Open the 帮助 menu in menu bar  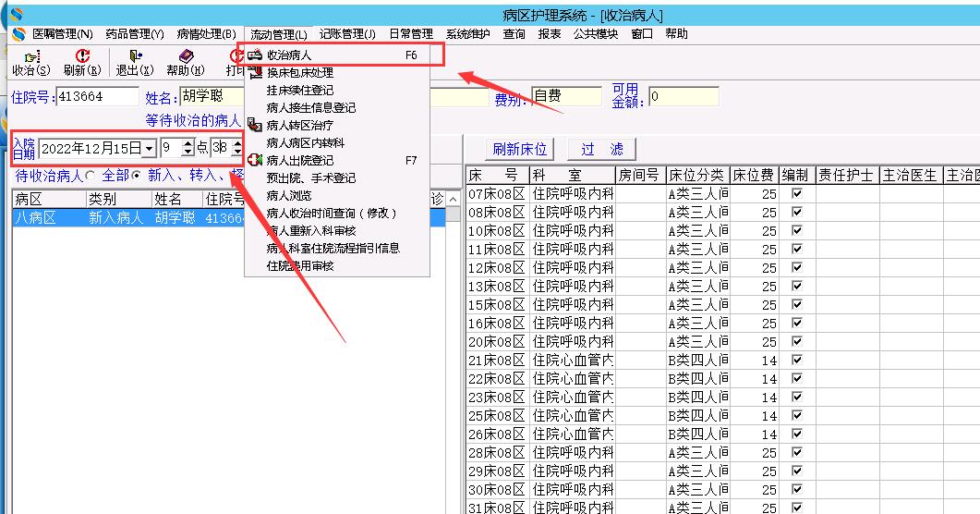click(x=676, y=34)
